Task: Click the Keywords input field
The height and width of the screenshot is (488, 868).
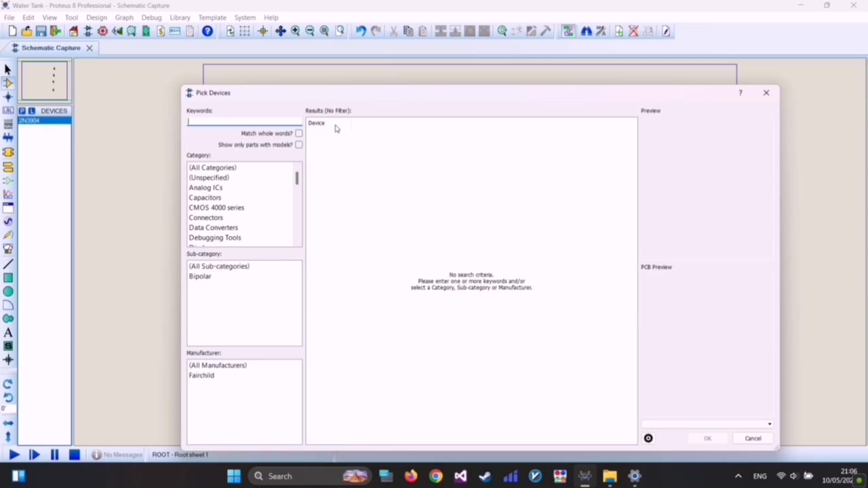Action: pos(244,122)
